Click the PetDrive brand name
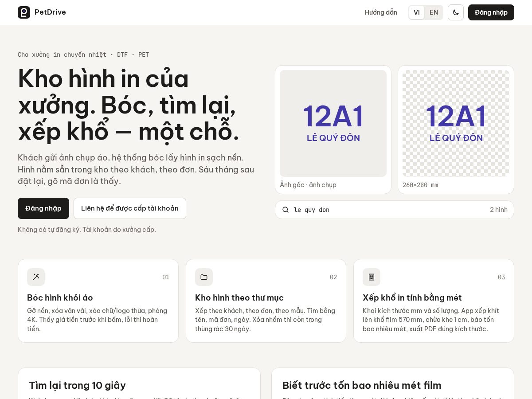Viewport: 532px width, 399px height. [x=50, y=12]
